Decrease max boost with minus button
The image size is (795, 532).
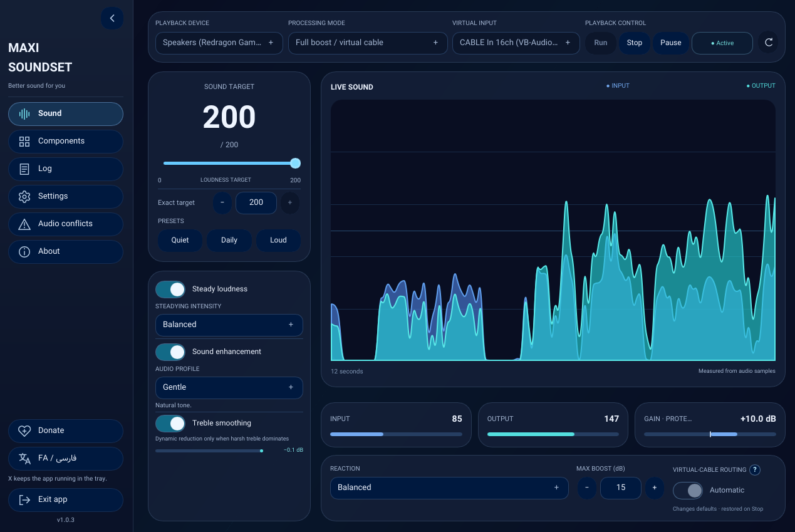pyautogui.click(x=586, y=488)
